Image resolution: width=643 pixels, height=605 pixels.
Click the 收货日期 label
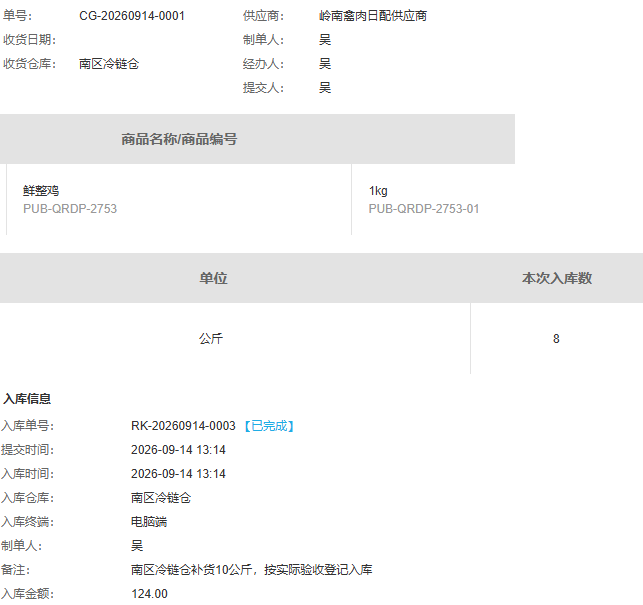click(x=29, y=40)
